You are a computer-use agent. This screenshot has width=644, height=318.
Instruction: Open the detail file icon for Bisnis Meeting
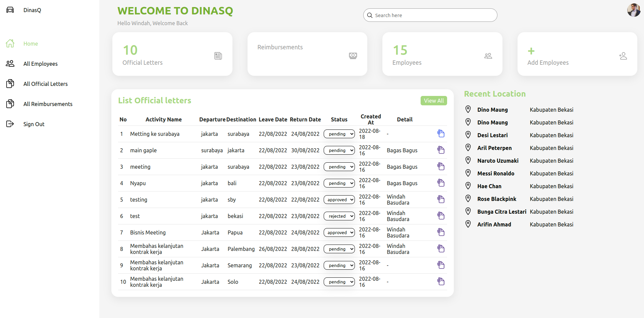pos(441,232)
